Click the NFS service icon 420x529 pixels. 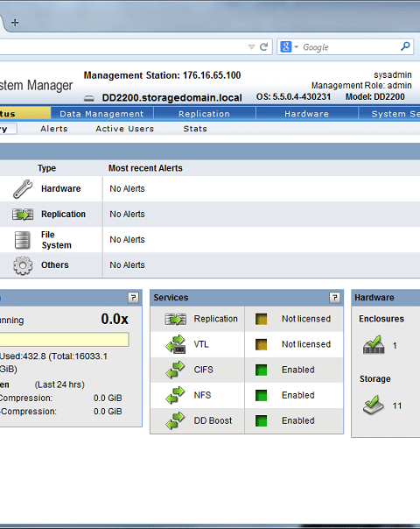click(x=175, y=395)
